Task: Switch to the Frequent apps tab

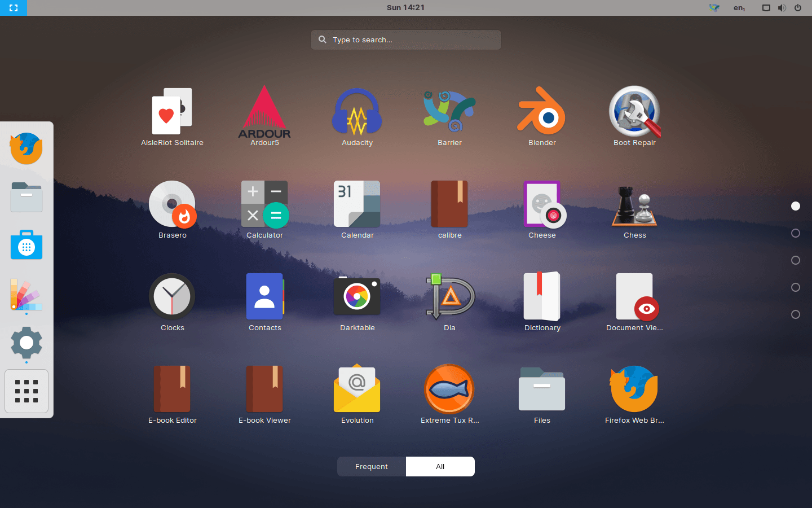Action: (371, 466)
